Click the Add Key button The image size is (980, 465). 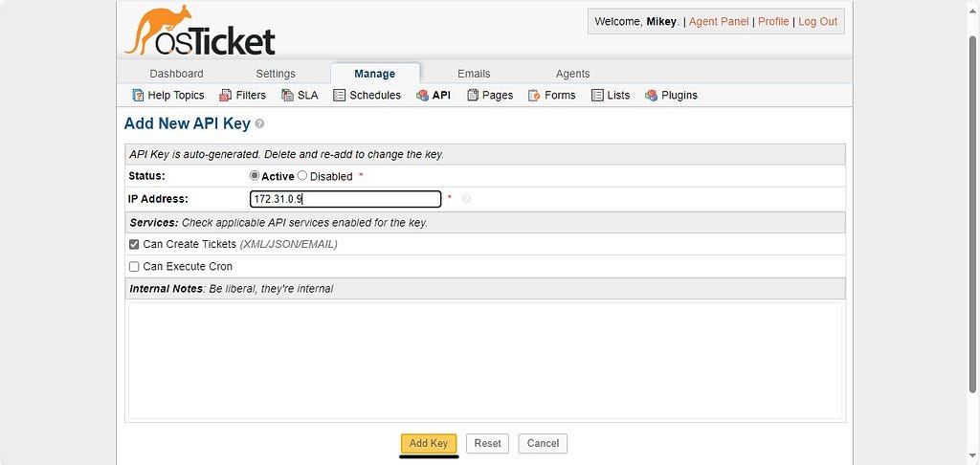[429, 443]
